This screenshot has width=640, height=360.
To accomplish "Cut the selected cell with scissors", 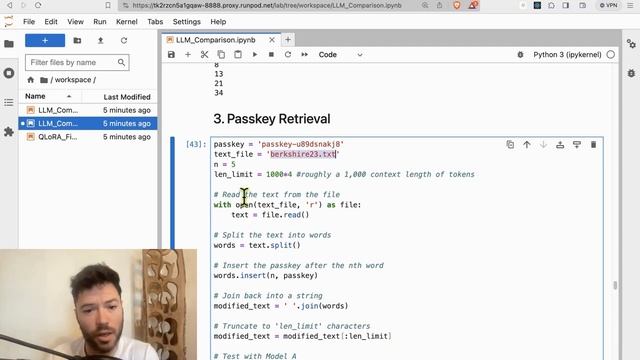I will click(204, 55).
